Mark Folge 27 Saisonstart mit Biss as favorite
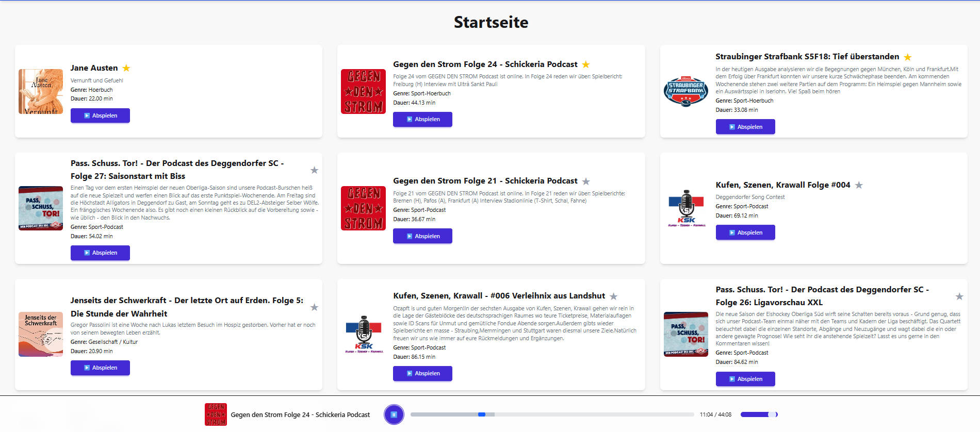 [314, 170]
